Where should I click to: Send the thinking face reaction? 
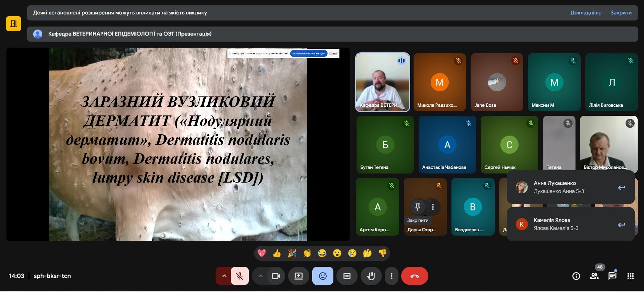367,253
